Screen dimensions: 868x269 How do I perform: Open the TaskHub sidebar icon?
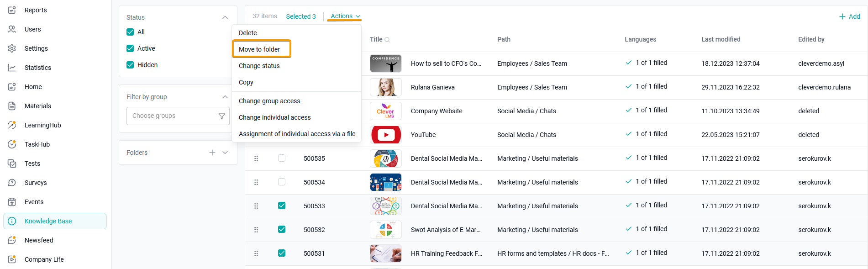[x=12, y=144]
